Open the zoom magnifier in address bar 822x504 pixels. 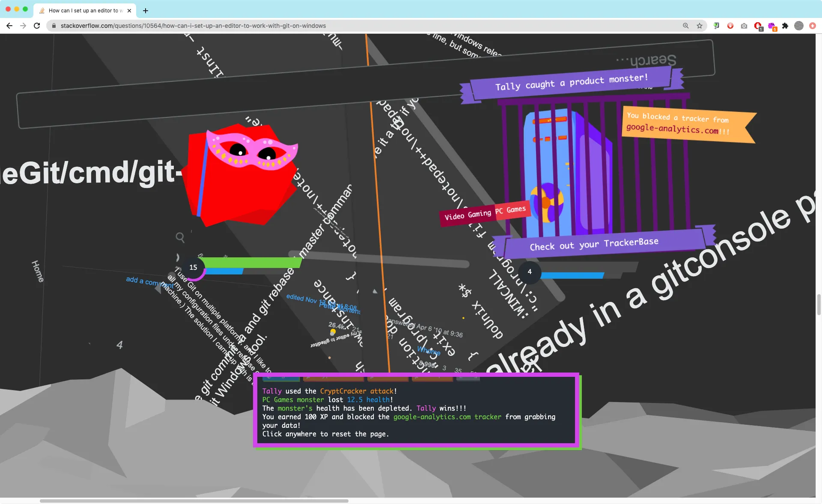click(x=686, y=26)
